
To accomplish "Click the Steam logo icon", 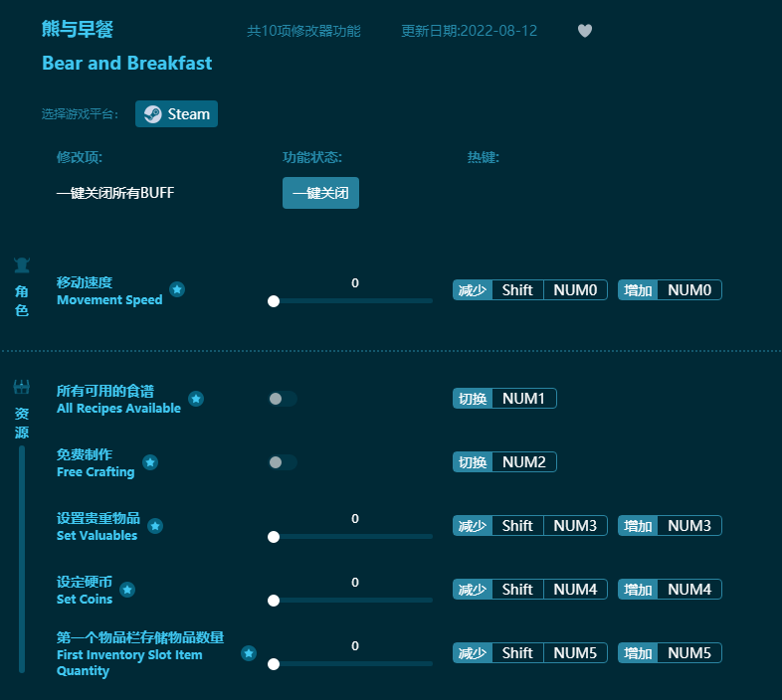I will pos(152,114).
